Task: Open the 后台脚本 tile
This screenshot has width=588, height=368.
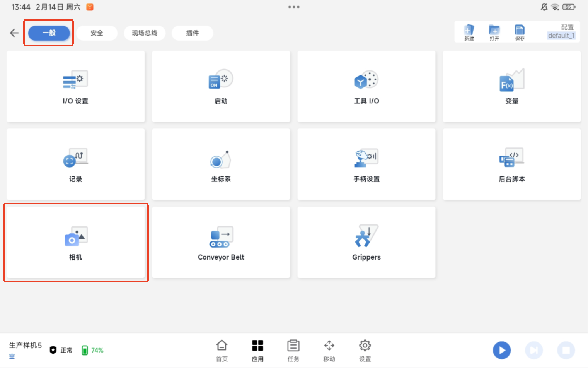Action: click(x=512, y=164)
